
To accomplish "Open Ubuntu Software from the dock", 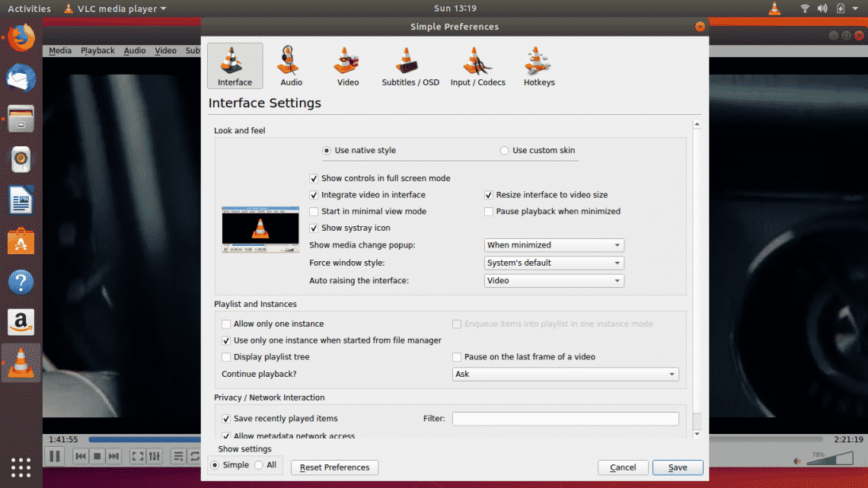I will pos(21,241).
